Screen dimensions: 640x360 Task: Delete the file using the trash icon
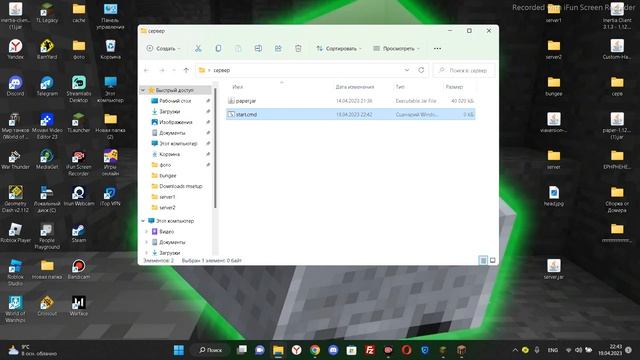coord(298,49)
